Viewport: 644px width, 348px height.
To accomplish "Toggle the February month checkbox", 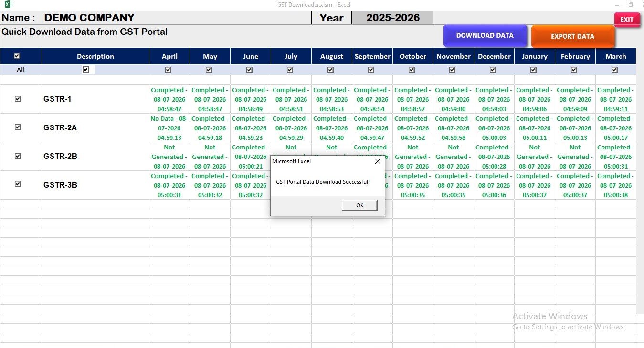I will pos(574,70).
